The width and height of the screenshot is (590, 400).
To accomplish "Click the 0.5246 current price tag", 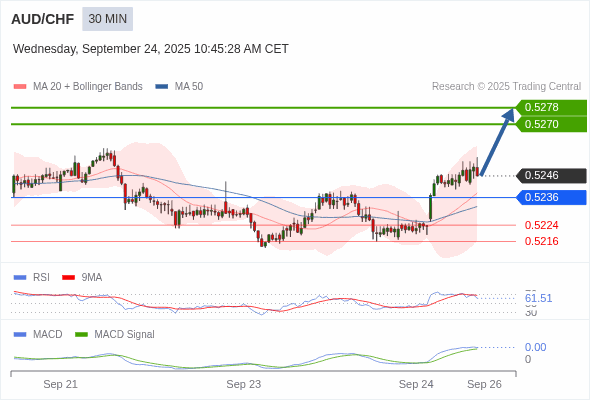I will coord(551,175).
